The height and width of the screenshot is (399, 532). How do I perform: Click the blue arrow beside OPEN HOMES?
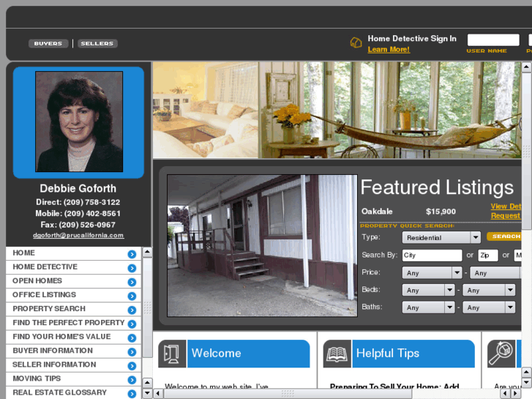click(132, 282)
